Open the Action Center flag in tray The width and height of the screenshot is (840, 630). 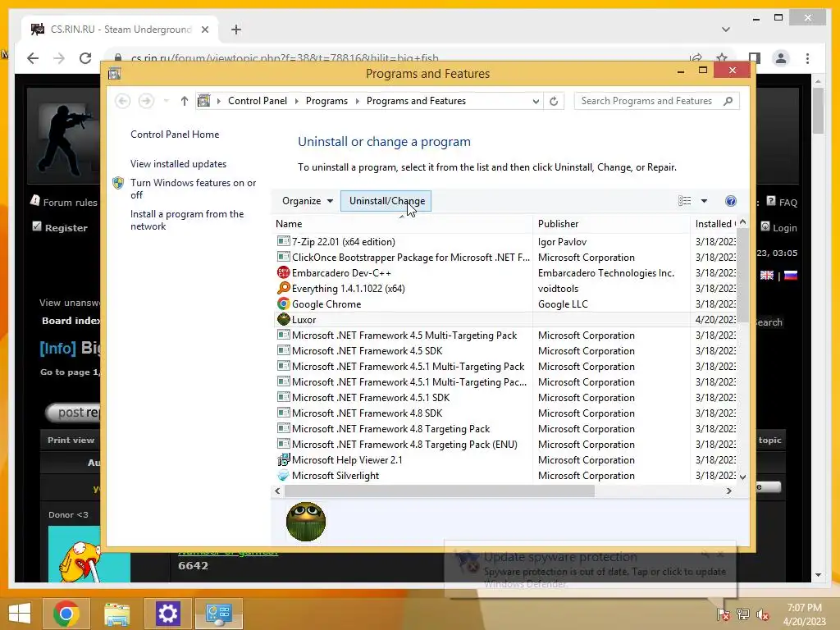point(724,614)
